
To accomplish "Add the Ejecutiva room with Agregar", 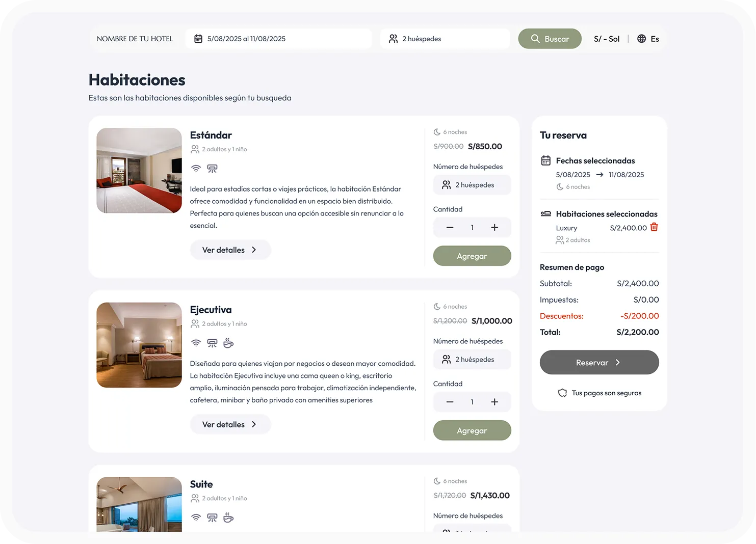I will point(472,431).
